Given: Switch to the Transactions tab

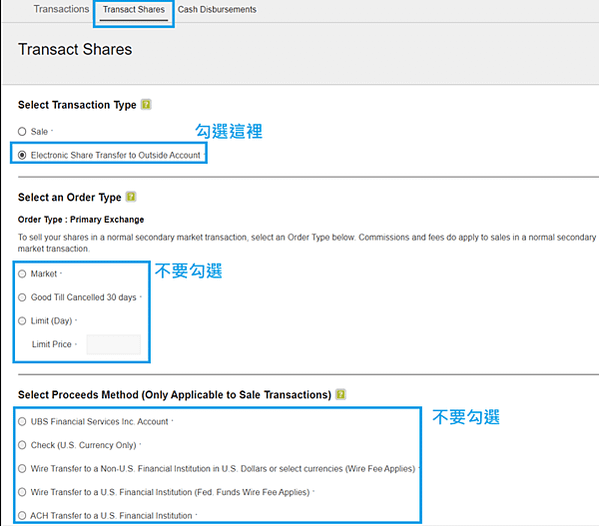Looking at the screenshot, I should pos(61,9).
